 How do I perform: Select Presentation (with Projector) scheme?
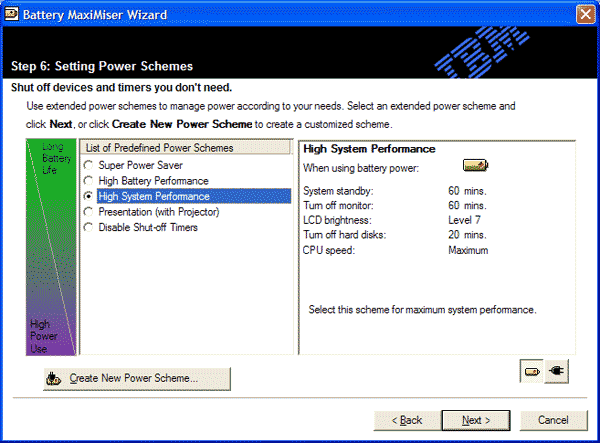point(88,212)
